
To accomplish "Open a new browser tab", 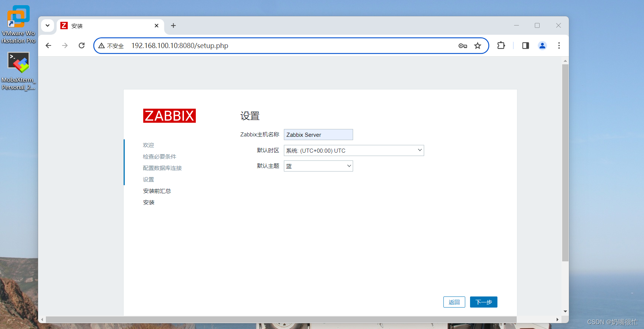I will click(173, 26).
